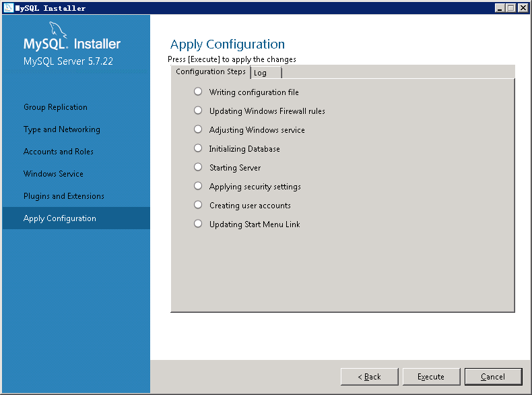Click 'MySQL Server 5.7.22' version text

[68, 61]
